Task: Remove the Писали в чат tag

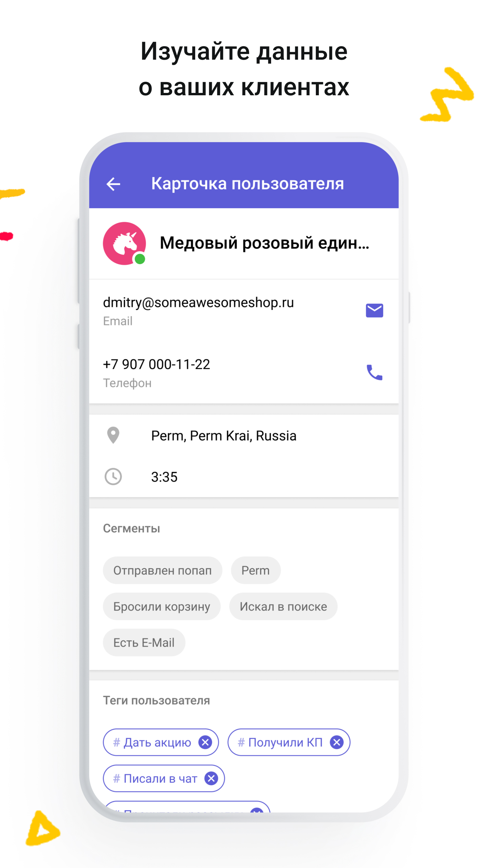Action: click(211, 778)
